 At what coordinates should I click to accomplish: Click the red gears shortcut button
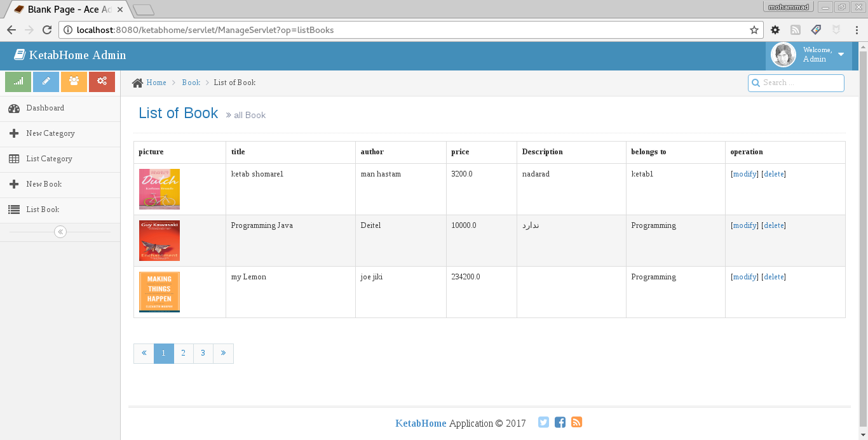pyautogui.click(x=102, y=82)
